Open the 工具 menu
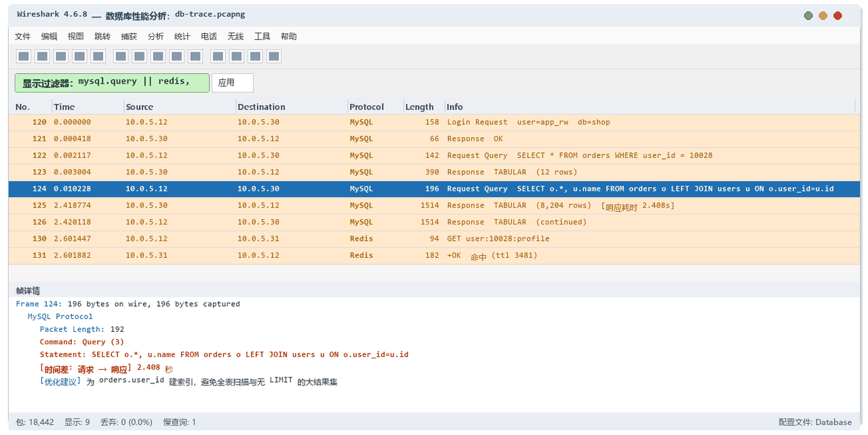Screen dimensions: 868x435 (x=262, y=37)
